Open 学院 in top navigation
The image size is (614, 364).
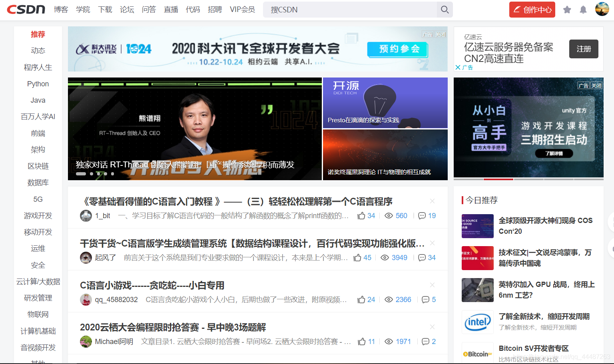(83, 10)
